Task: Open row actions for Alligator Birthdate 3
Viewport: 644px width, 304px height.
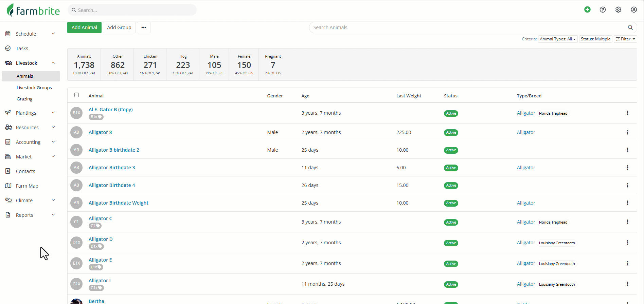Action: click(627, 168)
